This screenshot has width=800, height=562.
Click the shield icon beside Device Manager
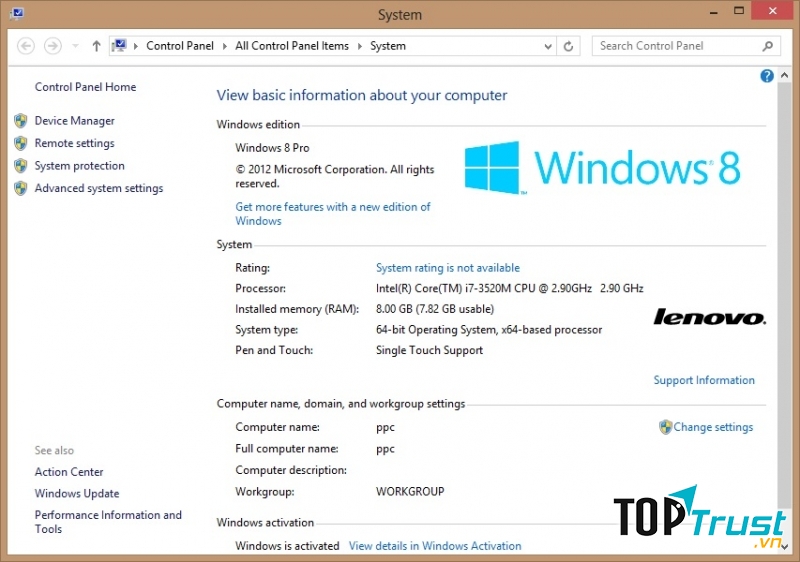[21, 121]
